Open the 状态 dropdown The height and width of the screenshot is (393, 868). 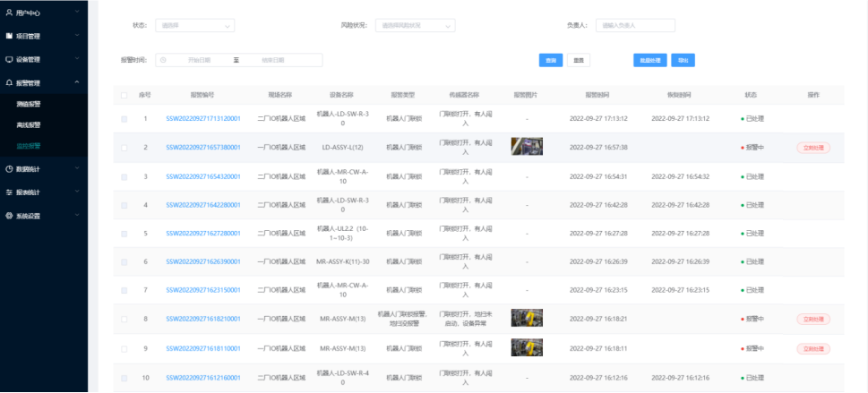195,25
